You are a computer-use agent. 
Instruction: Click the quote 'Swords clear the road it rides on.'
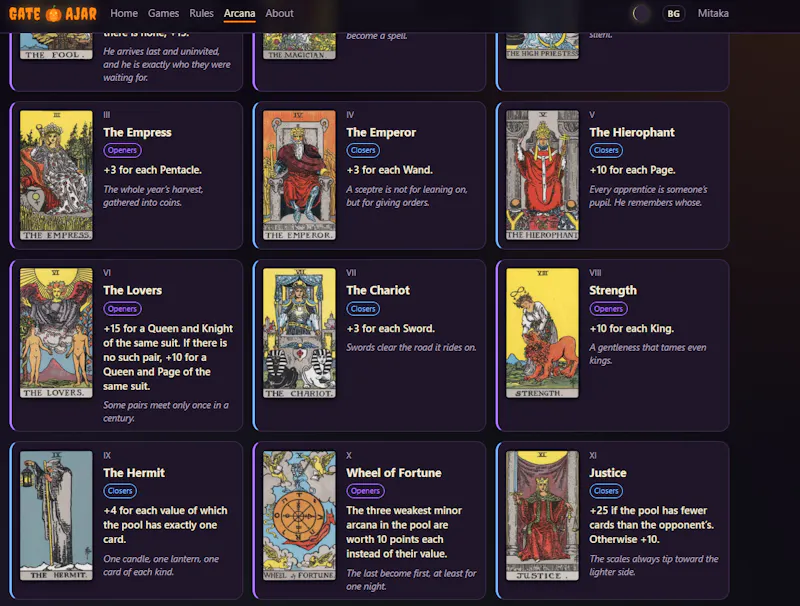[x=411, y=347]
